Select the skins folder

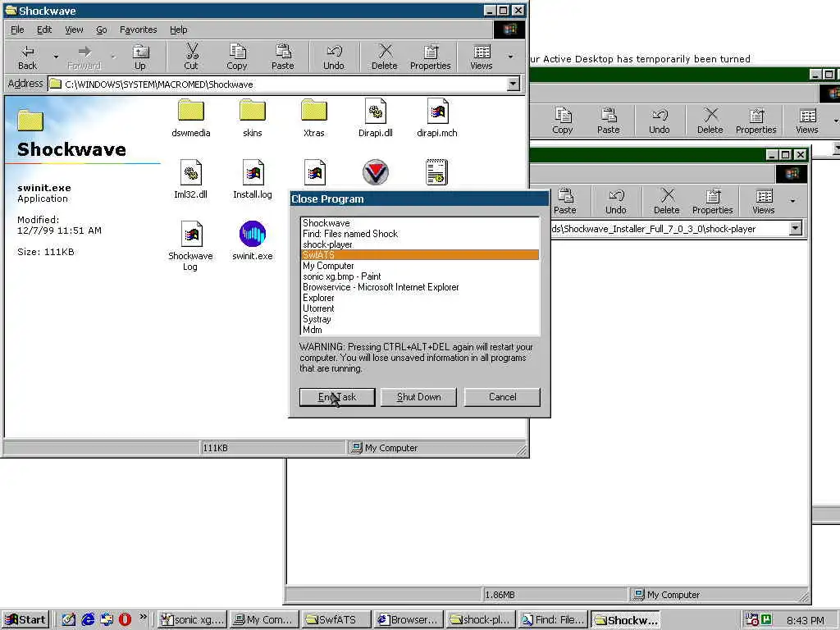click(x=253, y=118)
